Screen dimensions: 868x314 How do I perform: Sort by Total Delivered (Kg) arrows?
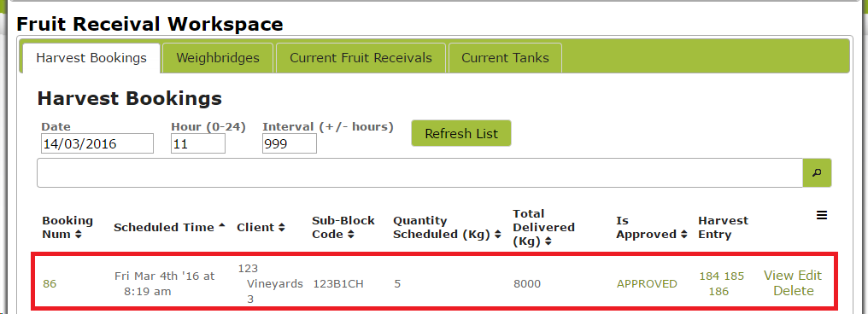pyautogui.click(x=548, y=241)
